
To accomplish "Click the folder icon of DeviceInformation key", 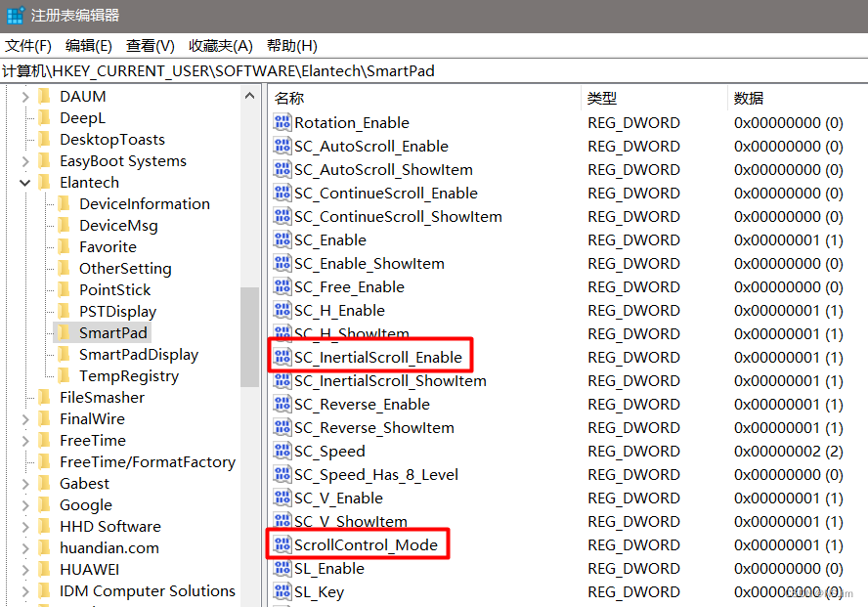I will tap(64, 203).
